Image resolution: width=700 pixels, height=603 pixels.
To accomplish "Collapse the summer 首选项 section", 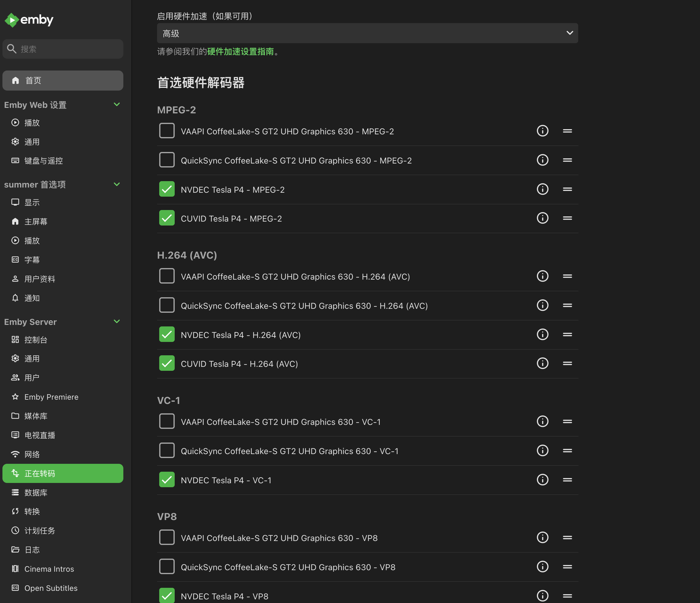I will [117, 184].
